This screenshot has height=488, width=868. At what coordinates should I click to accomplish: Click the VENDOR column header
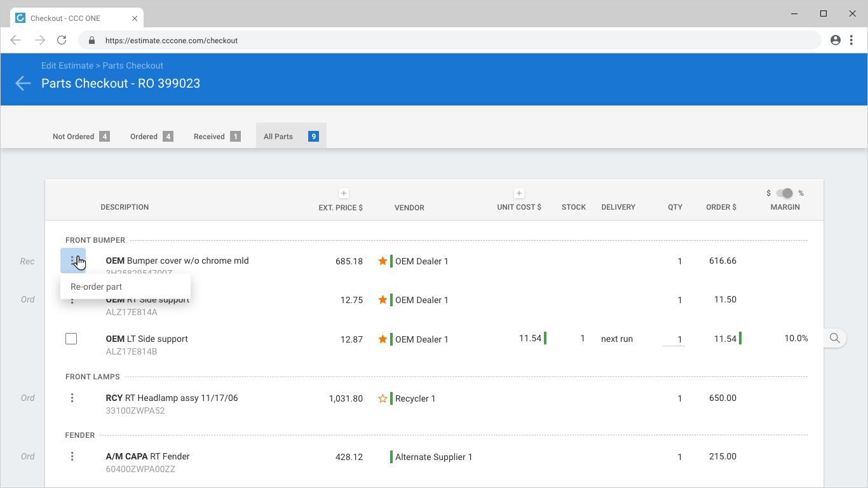pos(409,207)
